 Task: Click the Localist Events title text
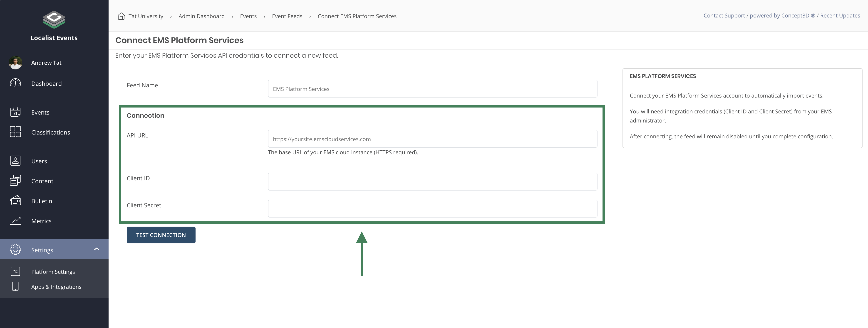point(54,38)
